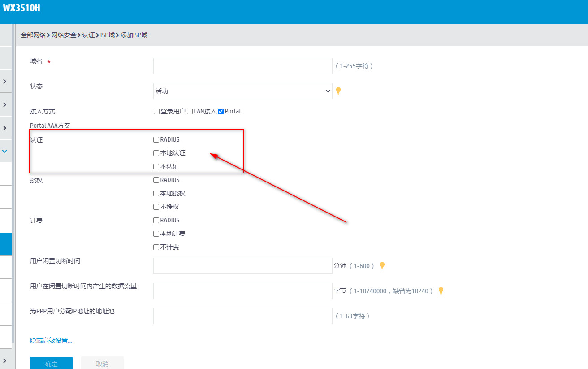Click the 认证 section label
The height and width of the screenshot is (369, 588).
tap(36, 140)
